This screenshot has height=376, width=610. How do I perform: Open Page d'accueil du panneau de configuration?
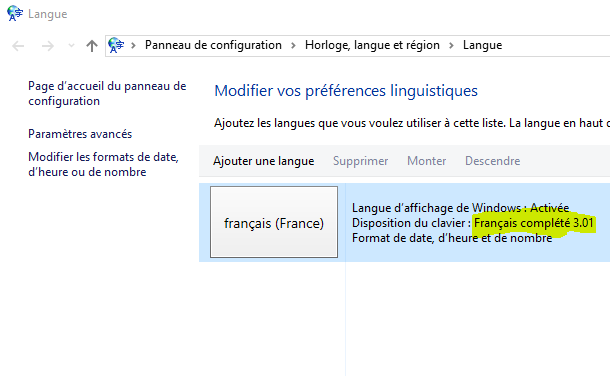tap(107, 93)
